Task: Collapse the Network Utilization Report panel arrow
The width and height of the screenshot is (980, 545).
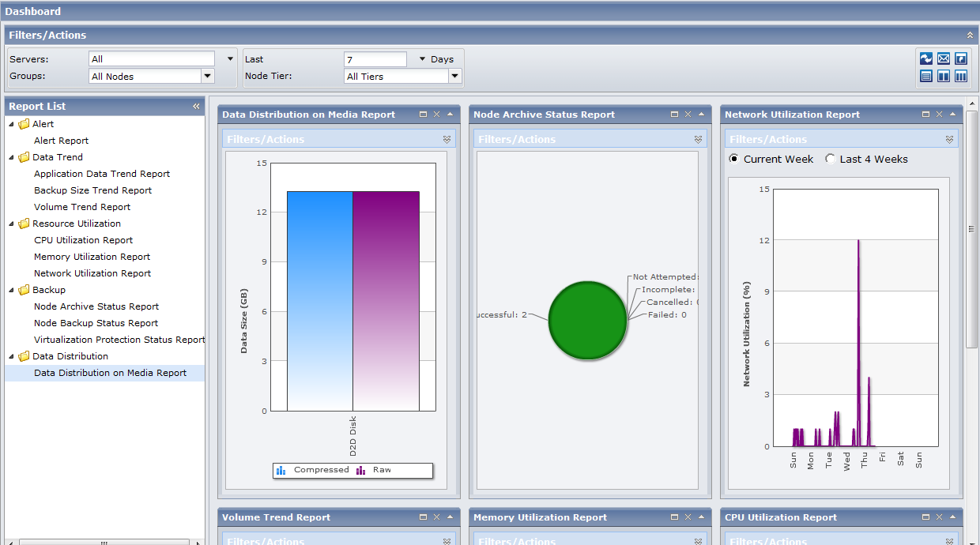Action: click(952, 114)
